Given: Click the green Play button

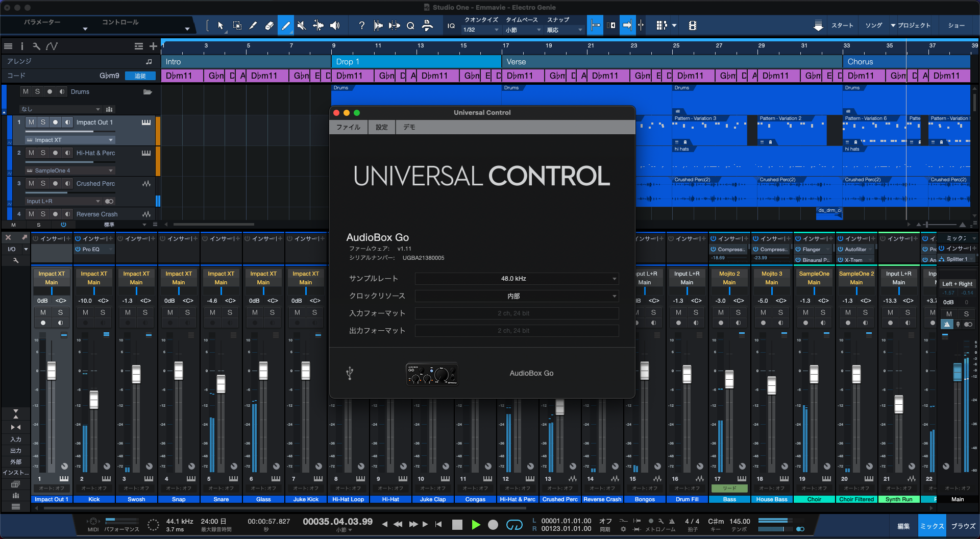Looking at the screenshot, I should 476,525.
